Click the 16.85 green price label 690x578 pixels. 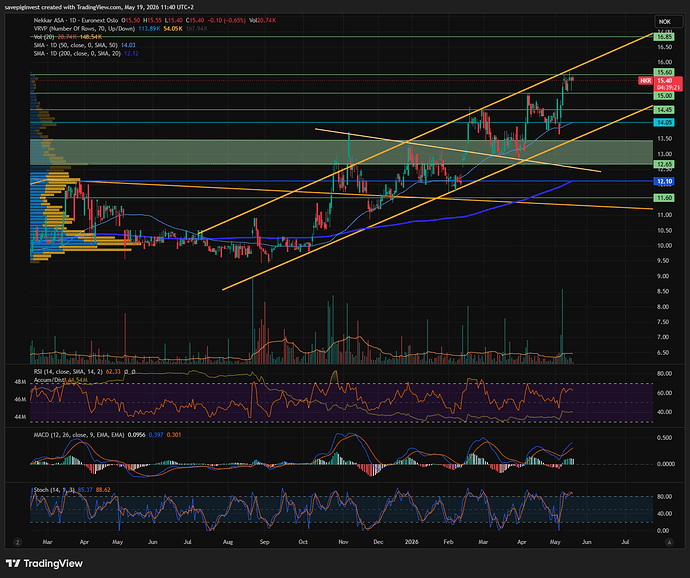(x=664, y=37)
